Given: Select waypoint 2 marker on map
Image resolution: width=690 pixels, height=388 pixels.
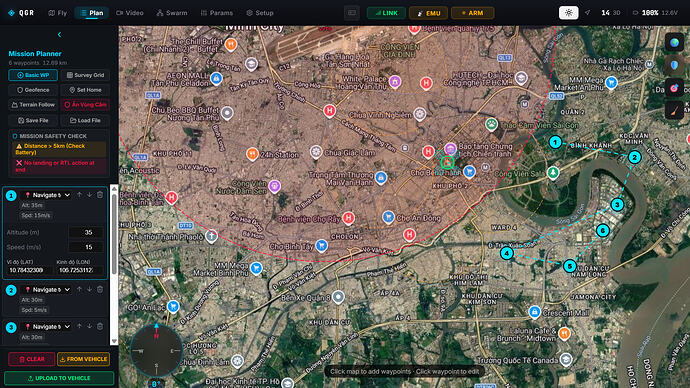Looking at the screenshot, I should pos(634,157).
